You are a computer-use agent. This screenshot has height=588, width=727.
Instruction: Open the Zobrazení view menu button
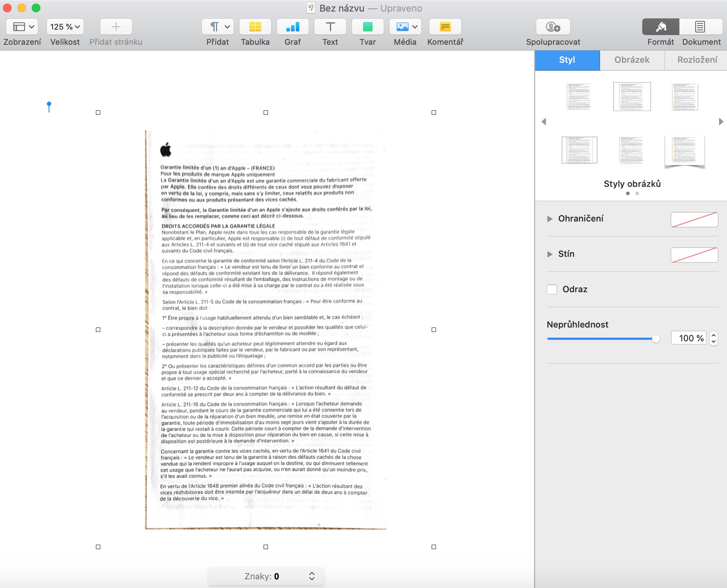(22, 27)
